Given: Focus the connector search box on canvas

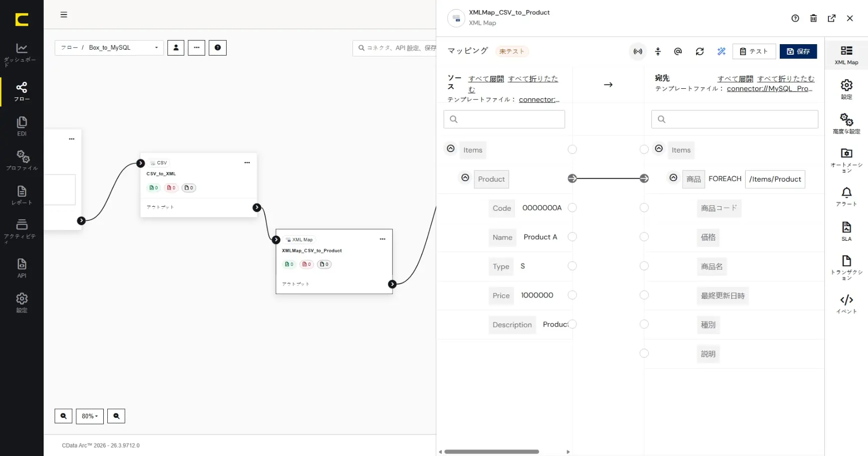Looking at the screenshot, I should 395,48.
